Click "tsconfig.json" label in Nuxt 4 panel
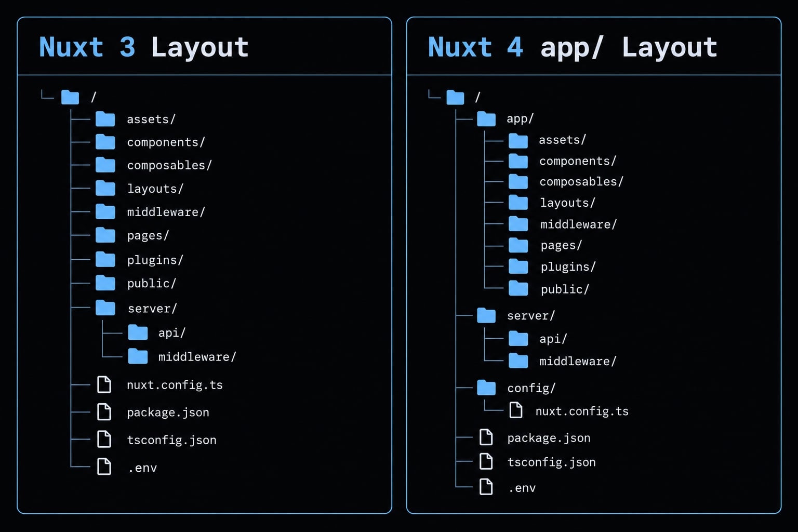The height and width of the screenshot is (532, 798). point(551,462)
